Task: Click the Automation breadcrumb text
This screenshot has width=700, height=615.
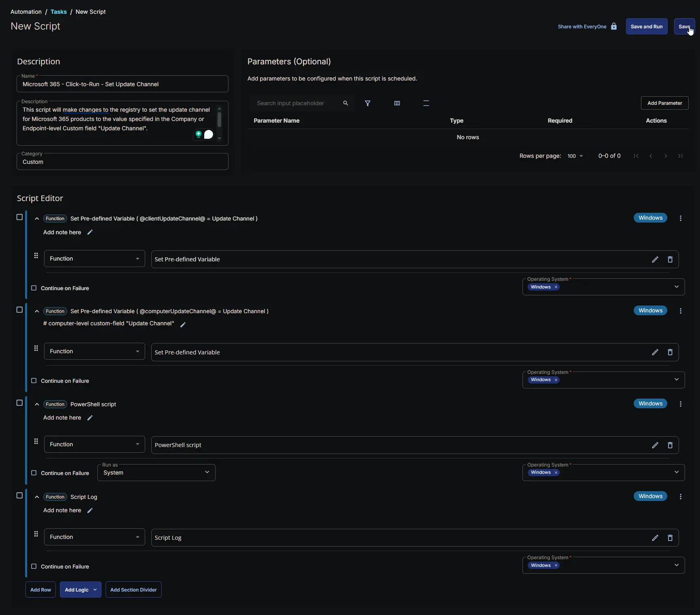Action: point(26,12)
